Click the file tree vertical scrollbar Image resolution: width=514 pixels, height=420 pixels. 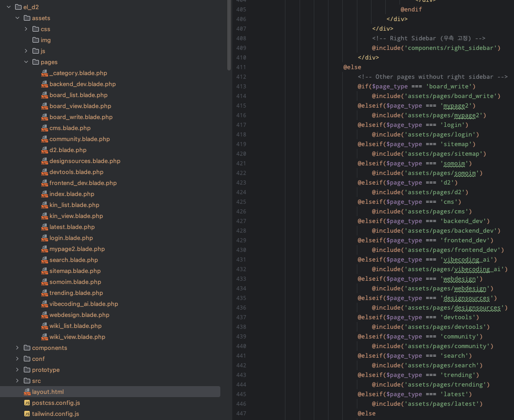pyautogui.click(x=229, y=35)
